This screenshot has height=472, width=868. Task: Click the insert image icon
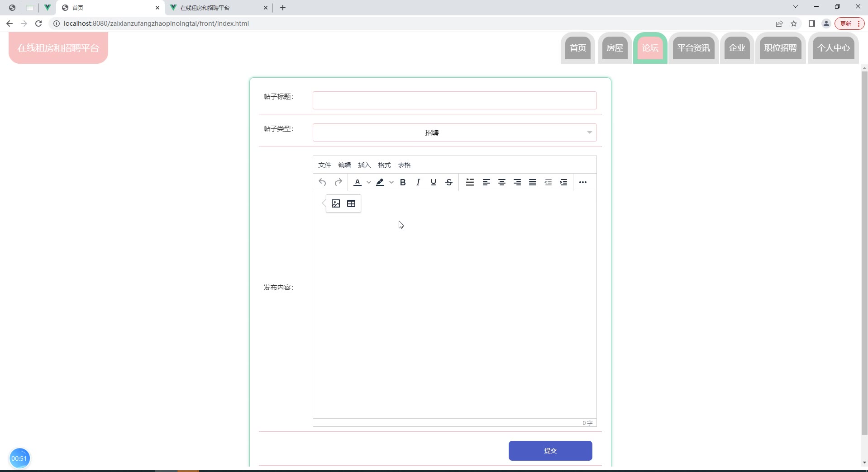(x=336, y=203)
